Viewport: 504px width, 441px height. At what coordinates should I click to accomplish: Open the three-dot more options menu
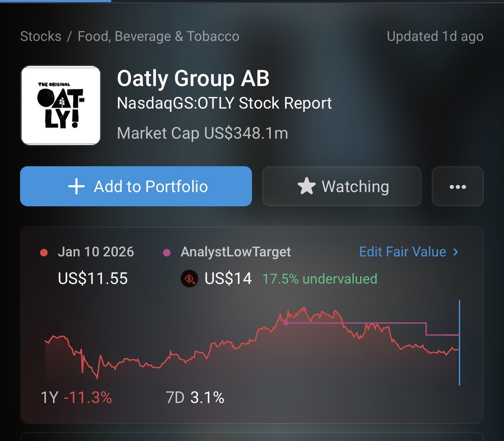click(x=458, y=187)
